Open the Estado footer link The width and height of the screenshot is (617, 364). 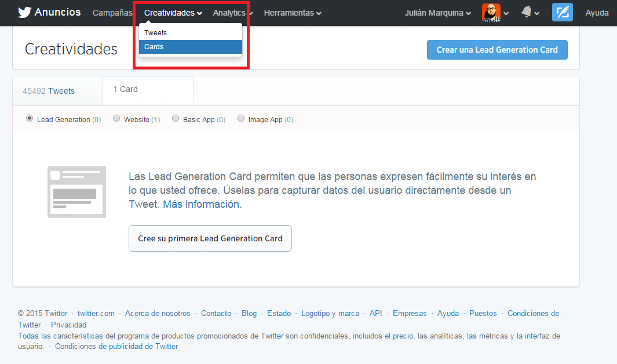279,313
